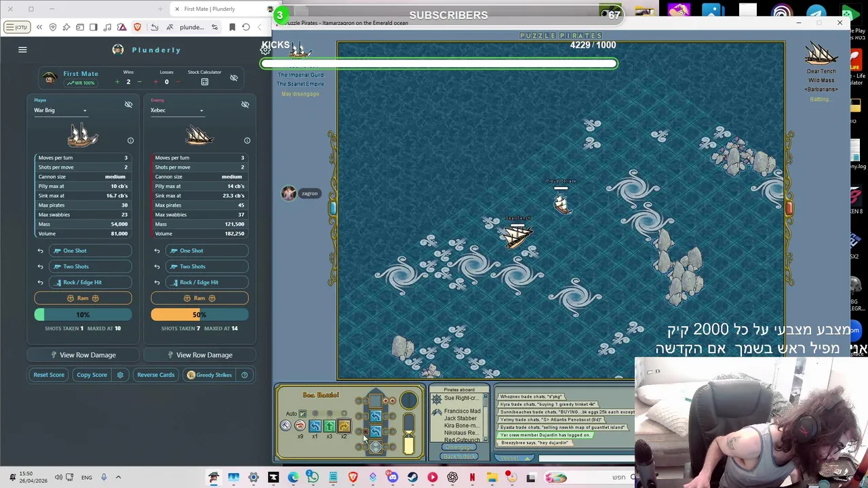868x488 pixels.
Task: Open the overlay settings gear near KICKS
Action: 265,50
